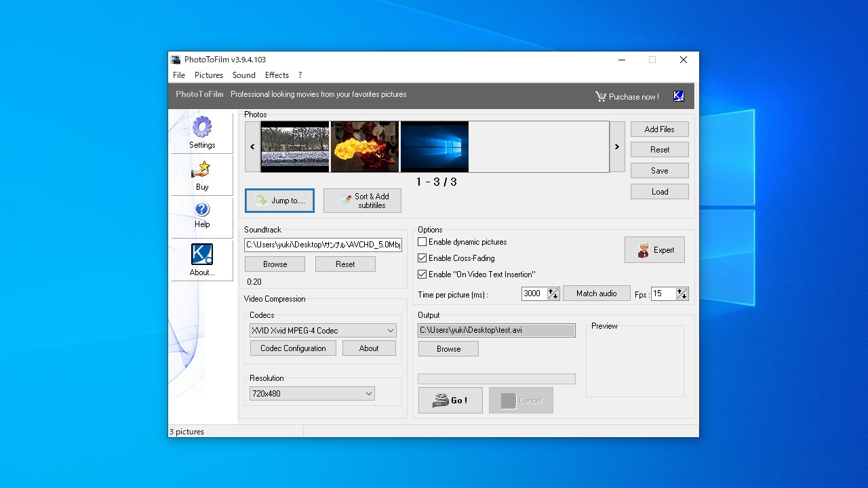This screenshot has width=868, height=488.
Task: Open the Resolution 720x480 dropdown
Action: pyautogui.click(x=312, y=394)
